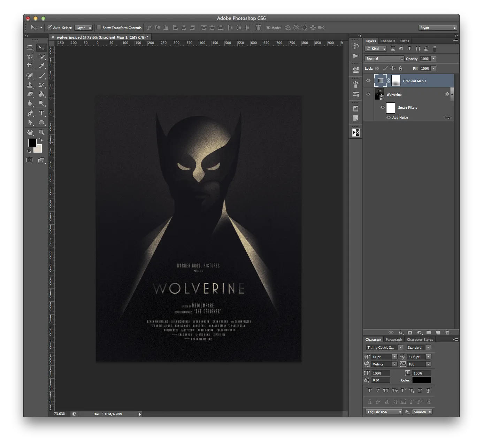The image size is (483, 448).
Task: Click the Delete layer trash icon
Action: point(447,333)
